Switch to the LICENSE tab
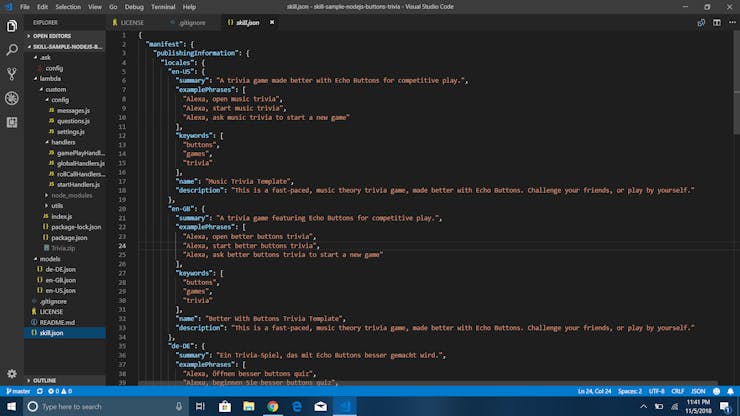 click(133, 22)
